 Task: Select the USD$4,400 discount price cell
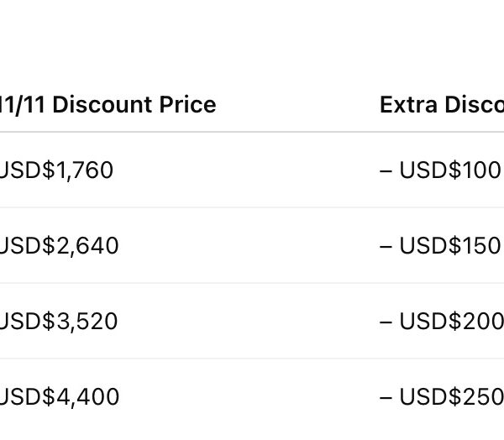59,396
